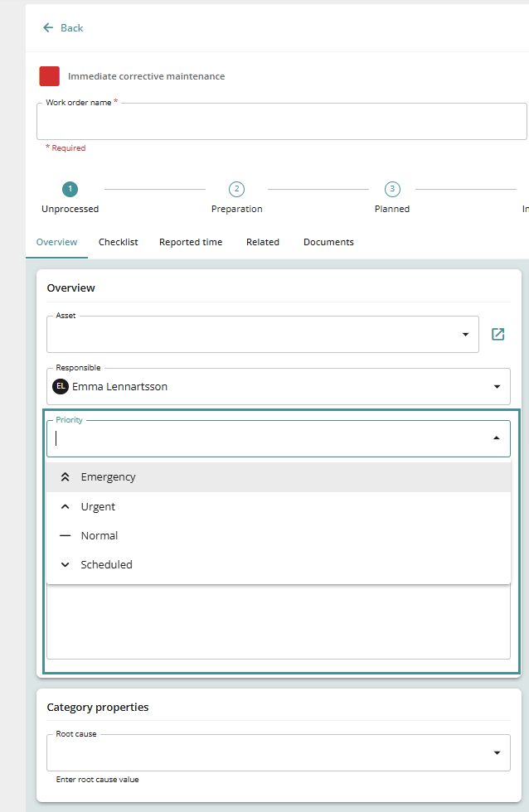The width and height of the screenshot is (529, 812).
Task: Click the Work order name field
Action: pyautogui.click(x=281, y=123)
